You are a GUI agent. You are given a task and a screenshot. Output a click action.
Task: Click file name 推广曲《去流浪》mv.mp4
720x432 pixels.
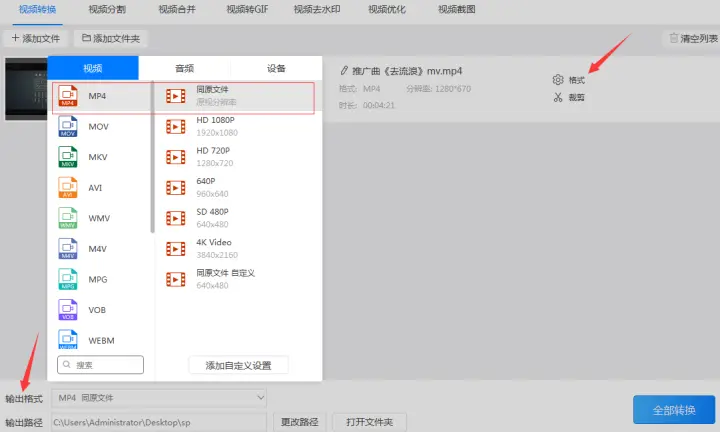(407, 71)
